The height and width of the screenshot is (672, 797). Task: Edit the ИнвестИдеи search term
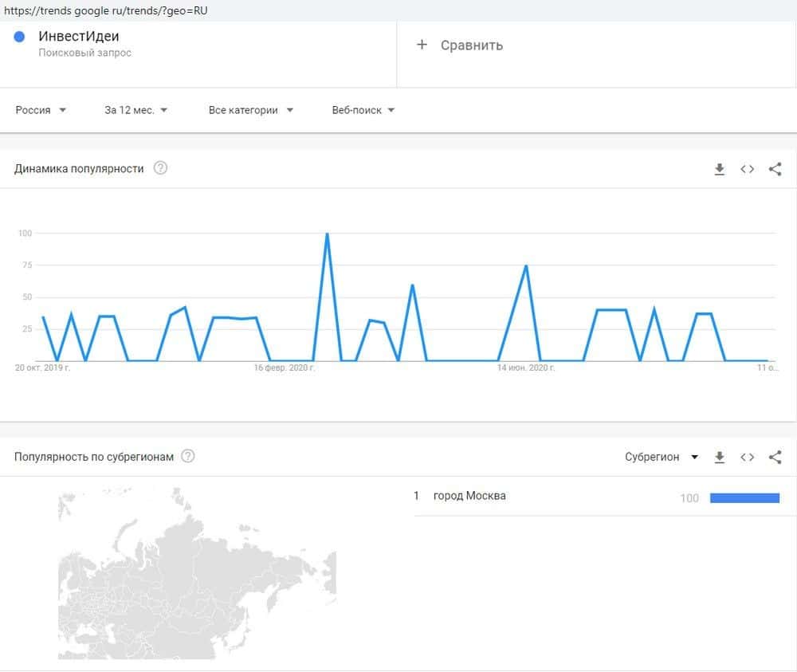coord(79,37)
